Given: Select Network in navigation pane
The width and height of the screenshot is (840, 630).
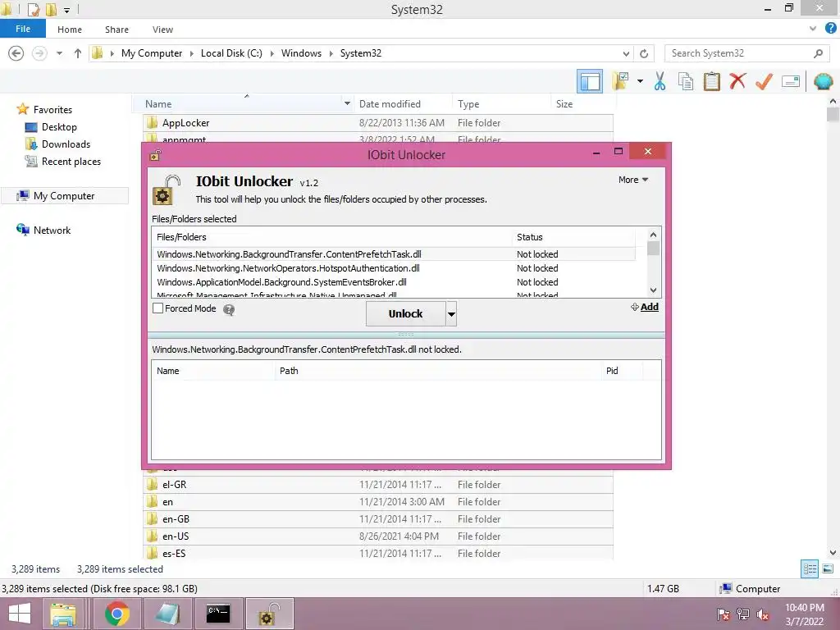Looking at the screenshot, I should point(52,231).
